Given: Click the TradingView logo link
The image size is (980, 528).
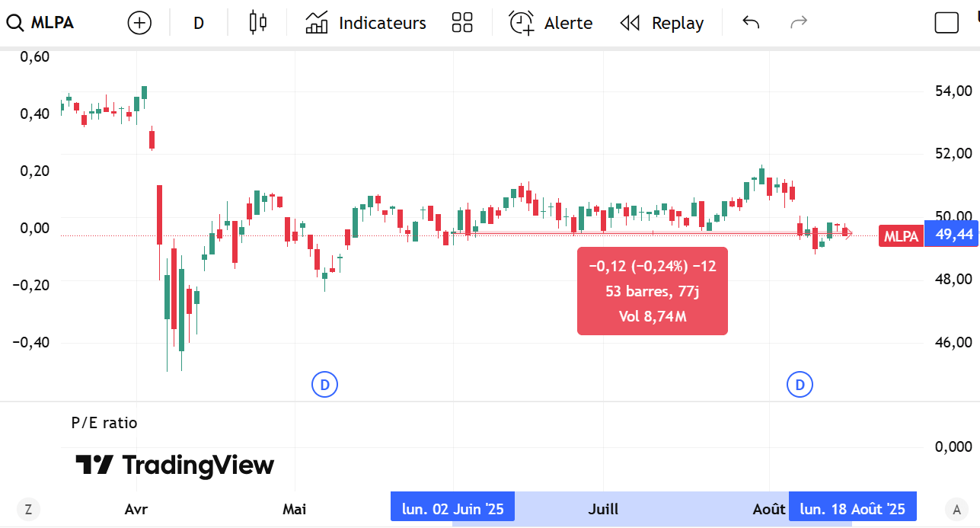Looking at the screenshot, I should tap(174, 466).
